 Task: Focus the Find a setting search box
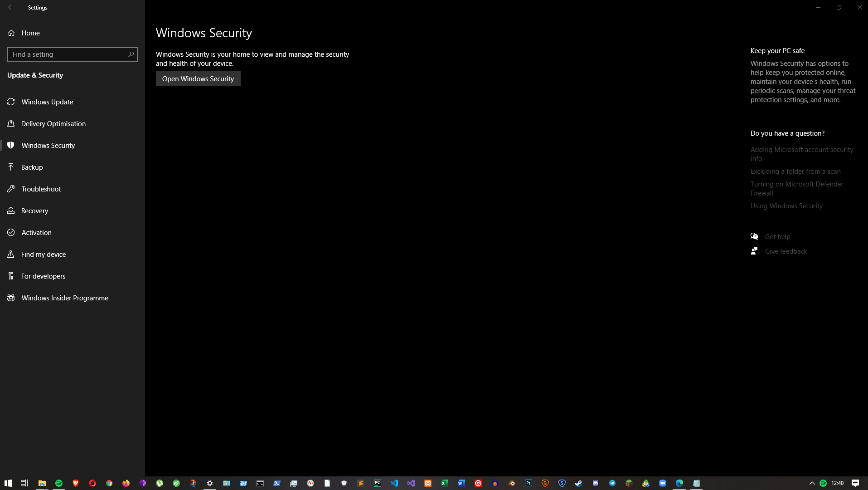pos(73,54)
